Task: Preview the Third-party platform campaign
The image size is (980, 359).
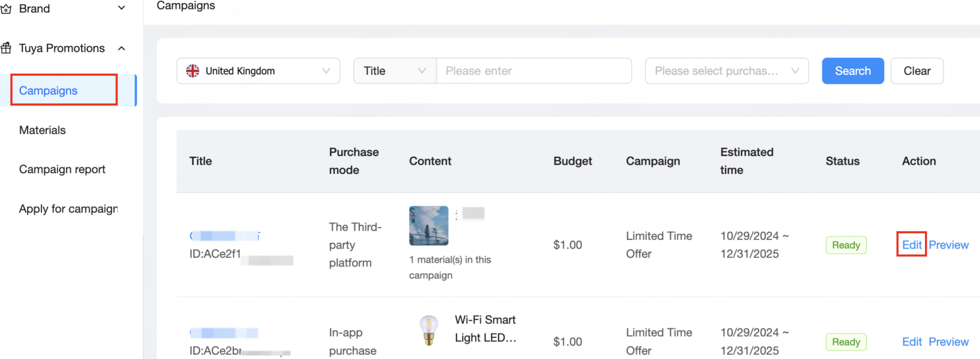Action: tap(948, 244)
